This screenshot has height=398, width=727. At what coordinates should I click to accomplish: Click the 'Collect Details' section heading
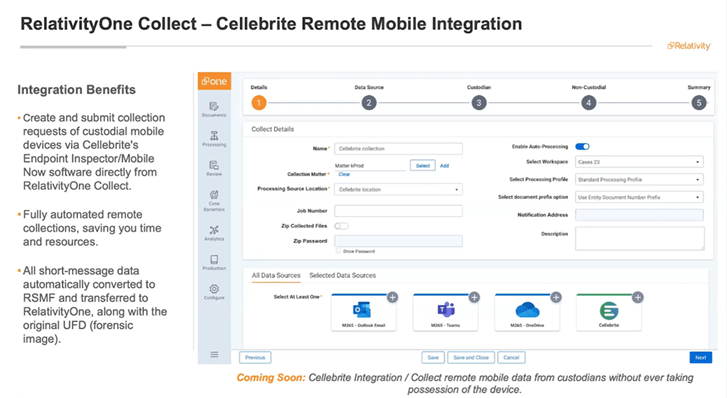tap(273, 129)
